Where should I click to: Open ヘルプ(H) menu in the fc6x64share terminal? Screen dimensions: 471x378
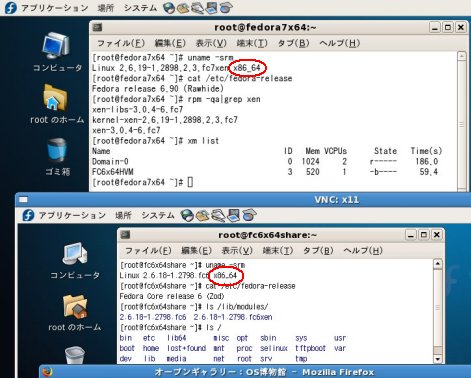[363, 250]
